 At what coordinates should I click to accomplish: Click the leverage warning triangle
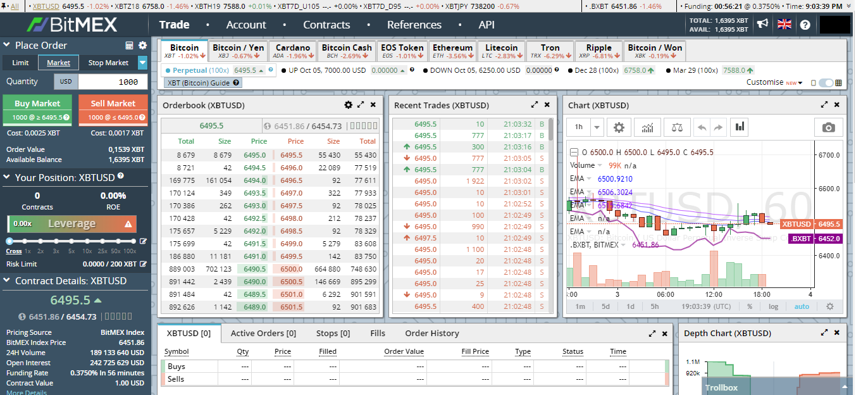pos(128,224)
